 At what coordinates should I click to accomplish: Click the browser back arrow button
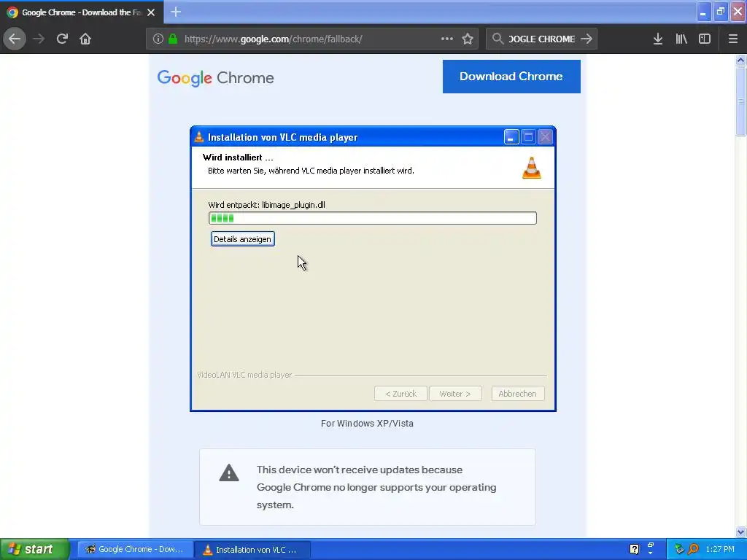(15, 39)
